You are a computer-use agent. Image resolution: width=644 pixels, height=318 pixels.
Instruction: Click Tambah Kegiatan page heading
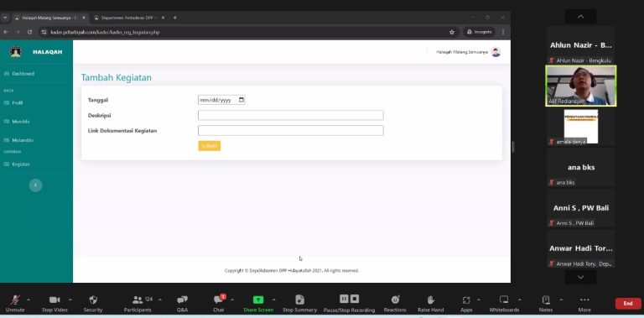pyautogui.click(x=117, y=78)
